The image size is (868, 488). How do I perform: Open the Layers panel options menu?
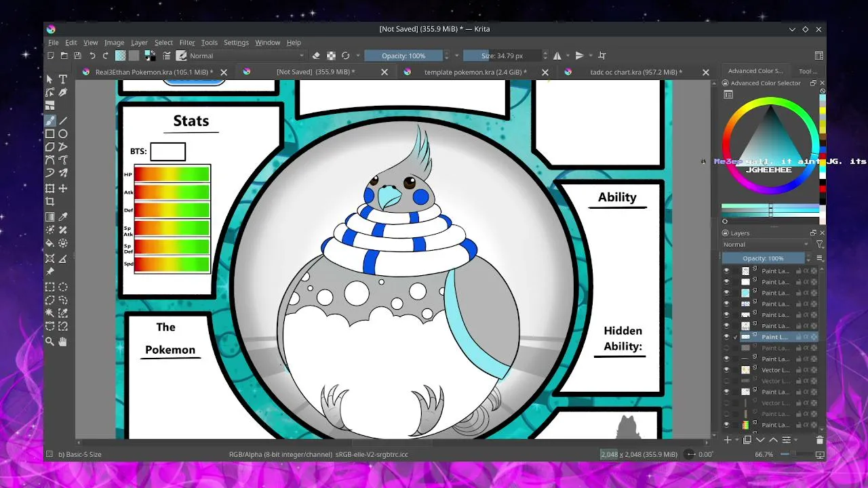(819, 258)
